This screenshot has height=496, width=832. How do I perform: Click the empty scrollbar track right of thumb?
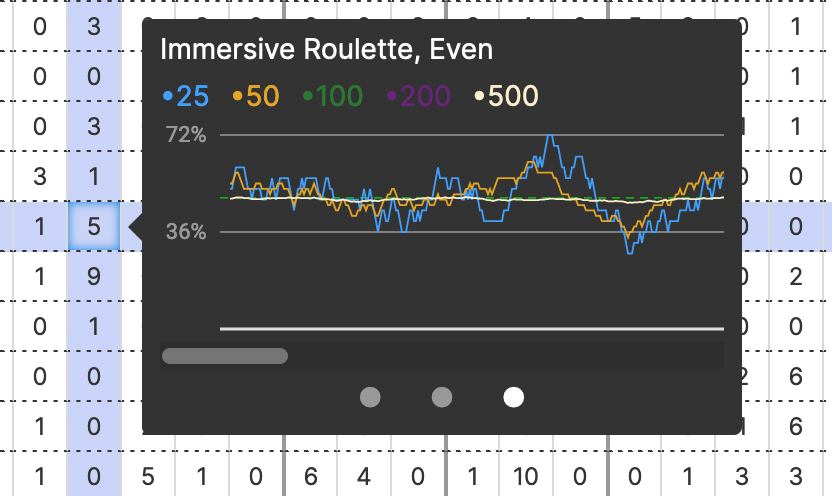point(500,356)
